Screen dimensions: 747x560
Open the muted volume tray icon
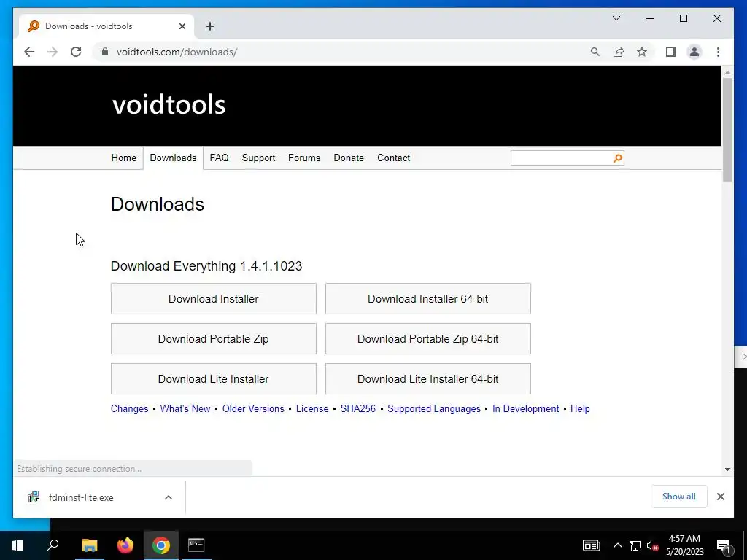pyautogui.click(x=652, y=545)
